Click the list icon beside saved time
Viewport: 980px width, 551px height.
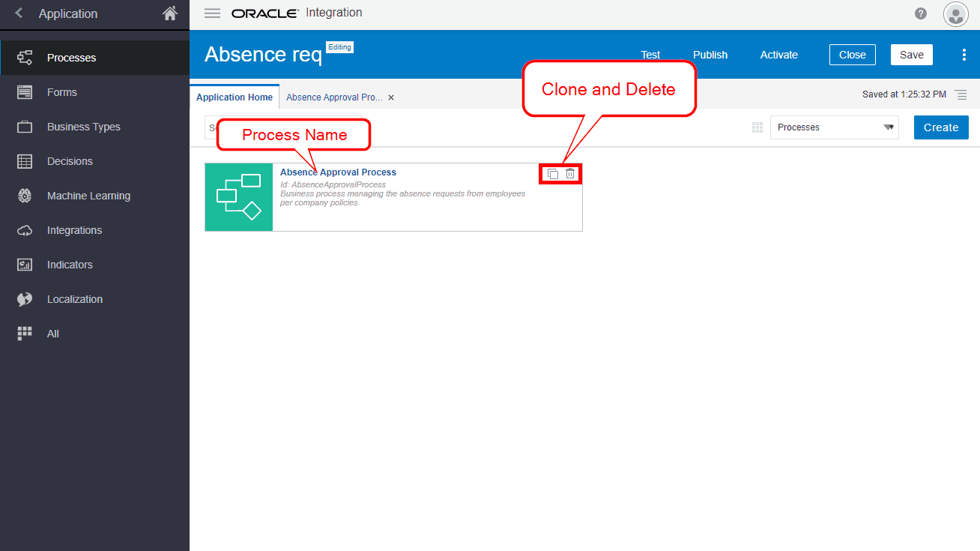point(961,95)
